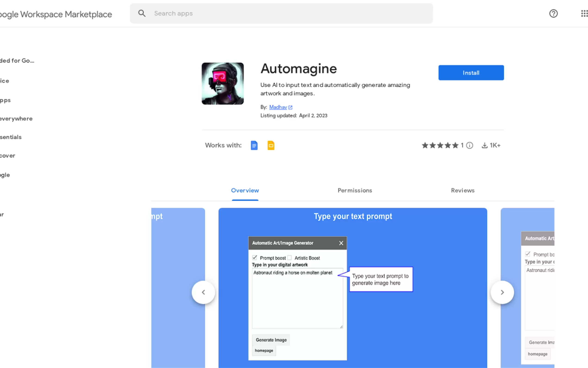
Task: Click the rating info icon
Action: click(470, 145)
